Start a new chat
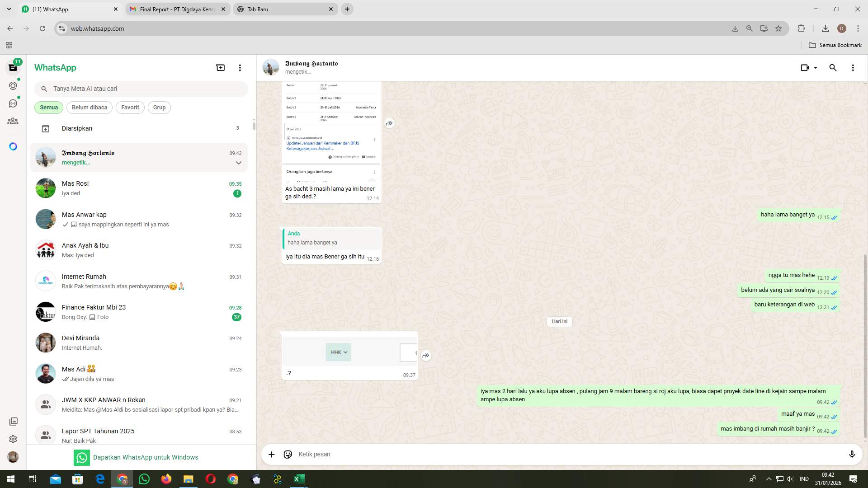This screenshot has width=868, height=488. (220, 67)
